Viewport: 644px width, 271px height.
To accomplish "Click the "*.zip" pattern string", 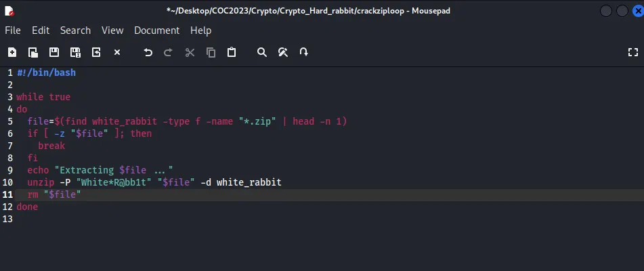I will click(x=257, y=121).
